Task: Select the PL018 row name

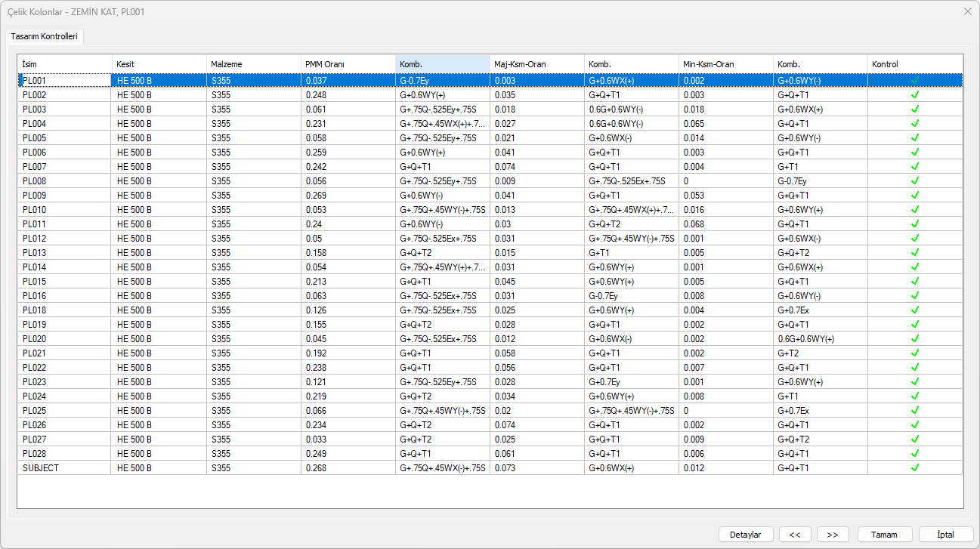Action: pos(64,310)
